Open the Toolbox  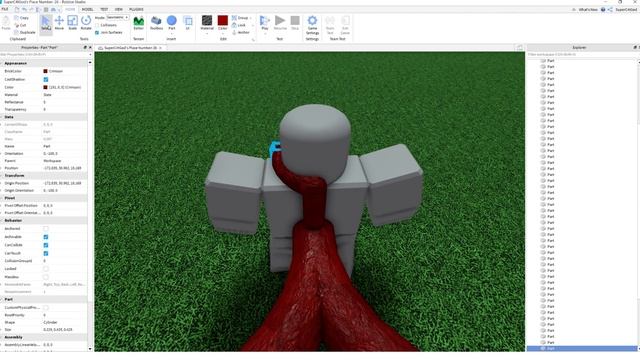156,23
